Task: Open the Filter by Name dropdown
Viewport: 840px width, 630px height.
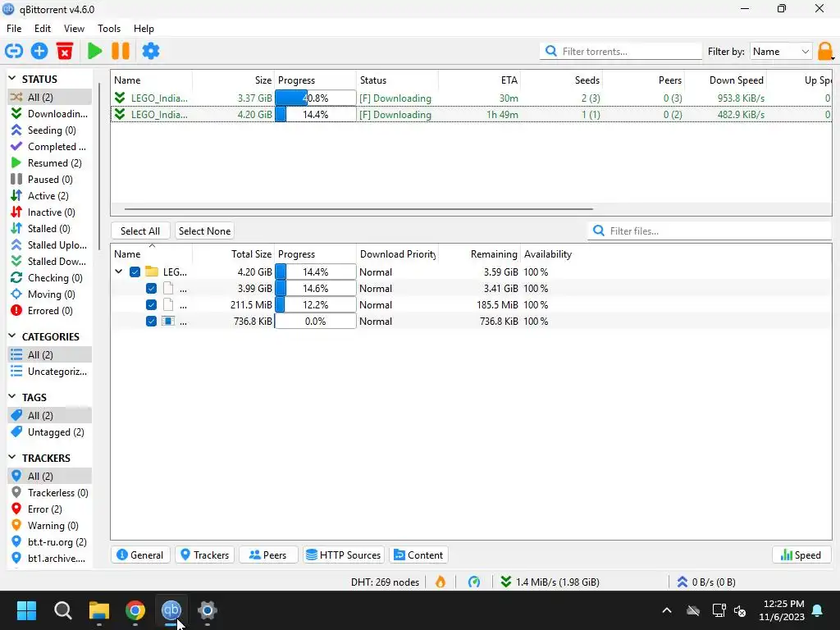Action: click(781, 52)
